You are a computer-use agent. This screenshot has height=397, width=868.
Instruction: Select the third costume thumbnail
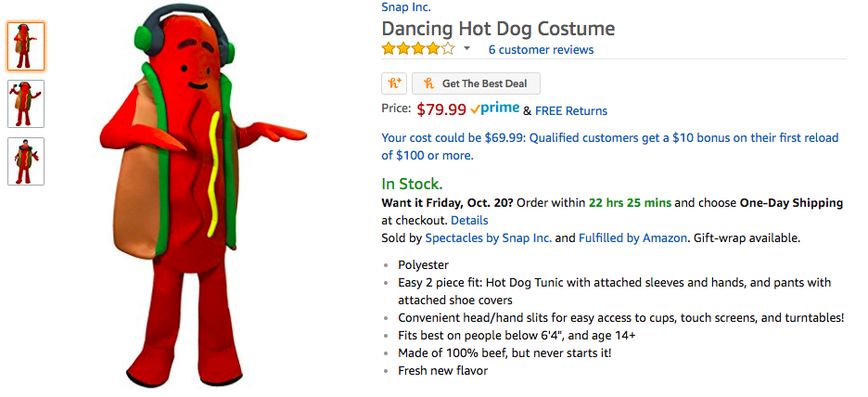tap(26, 161)
